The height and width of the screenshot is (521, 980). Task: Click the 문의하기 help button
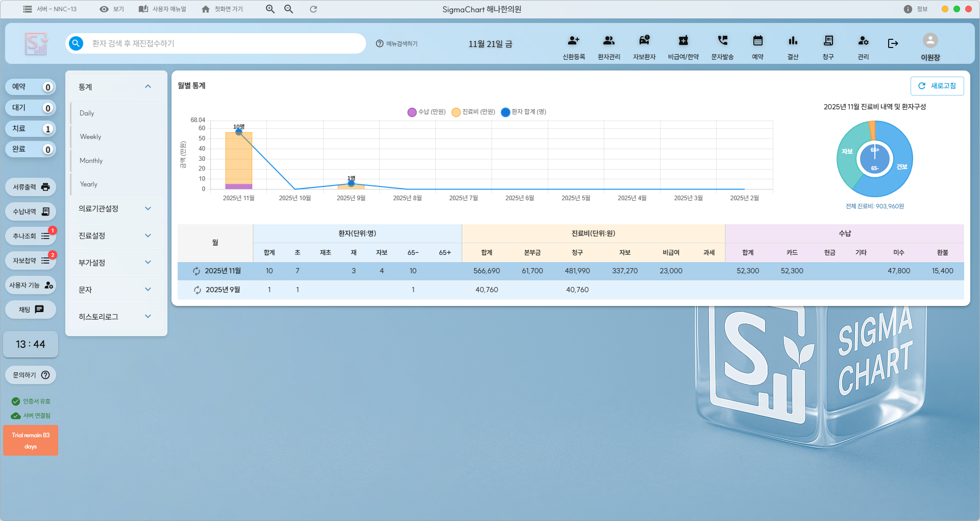point(31,375)
